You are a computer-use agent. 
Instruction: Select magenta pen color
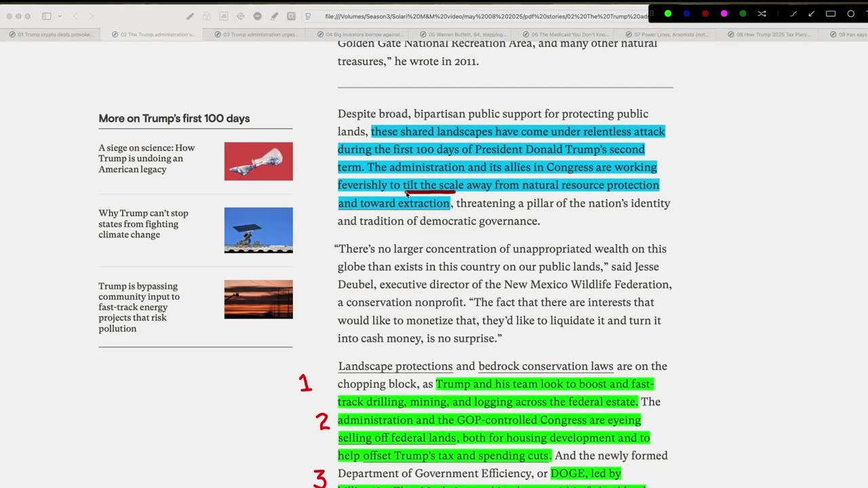(x=724, y=14)
